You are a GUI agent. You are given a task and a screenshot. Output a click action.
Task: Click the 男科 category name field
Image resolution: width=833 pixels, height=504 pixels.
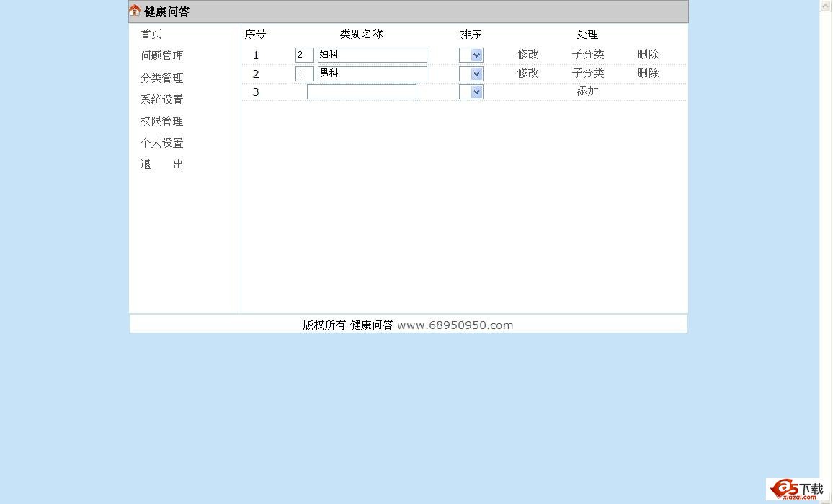click(372, 74)
